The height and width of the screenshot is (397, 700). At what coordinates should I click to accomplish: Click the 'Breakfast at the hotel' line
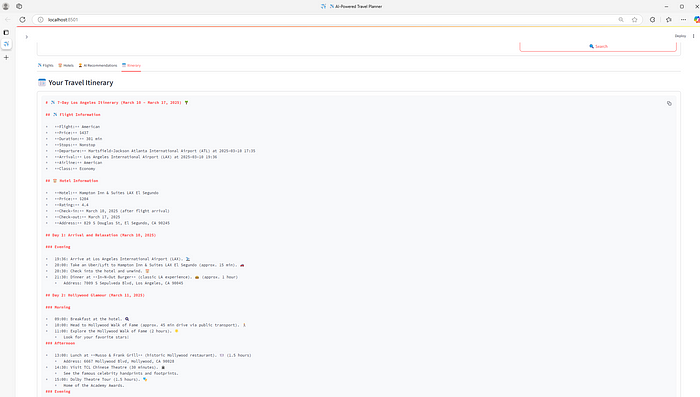(92, 319)
